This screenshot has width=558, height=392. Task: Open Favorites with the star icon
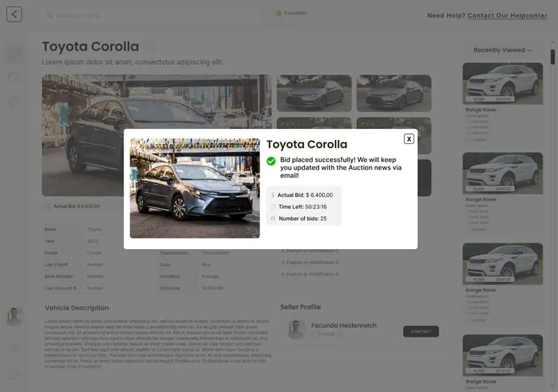pos(278,13)
